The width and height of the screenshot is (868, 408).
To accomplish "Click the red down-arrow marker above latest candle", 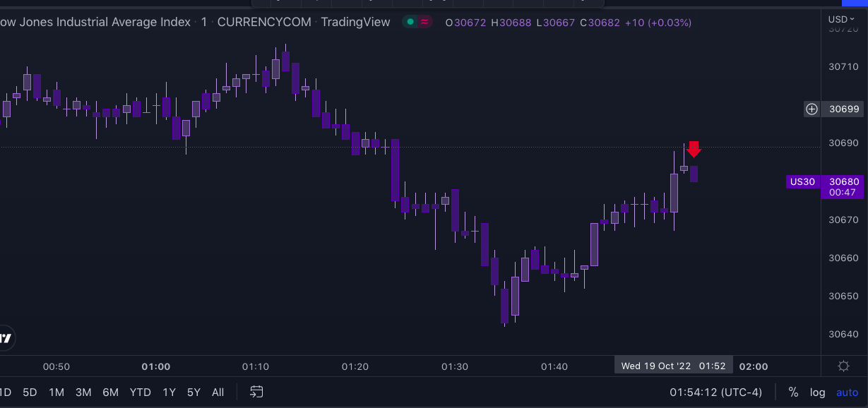I will [694, 149].
